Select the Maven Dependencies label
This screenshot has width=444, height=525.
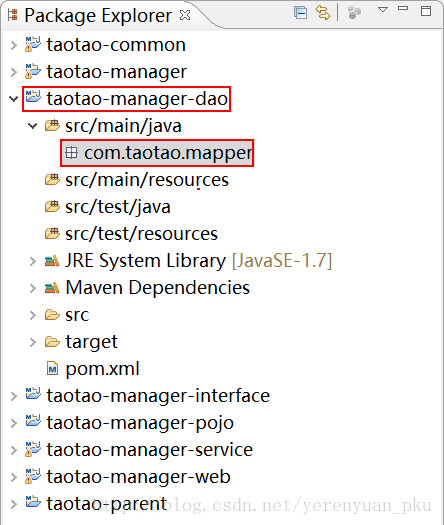click(x=158, y=288)
